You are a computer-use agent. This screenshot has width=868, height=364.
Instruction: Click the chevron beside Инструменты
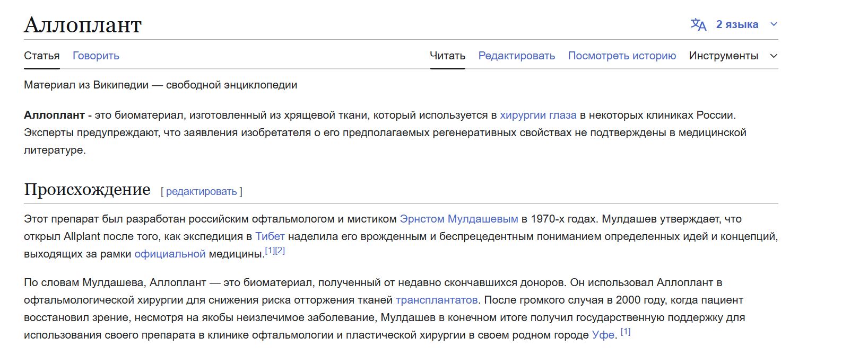(x=774, y=56)
